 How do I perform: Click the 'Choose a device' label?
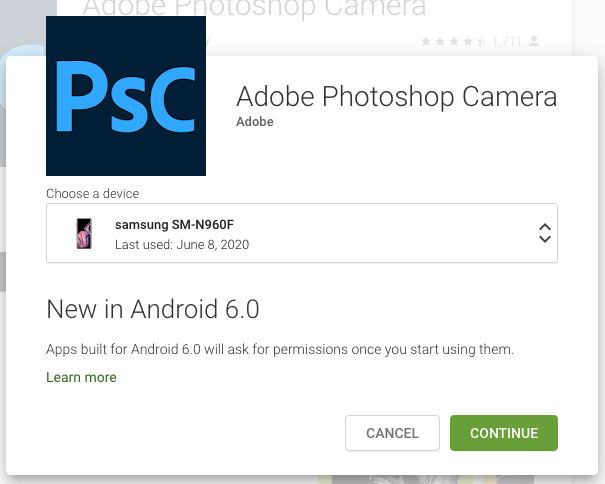point(93,193)
